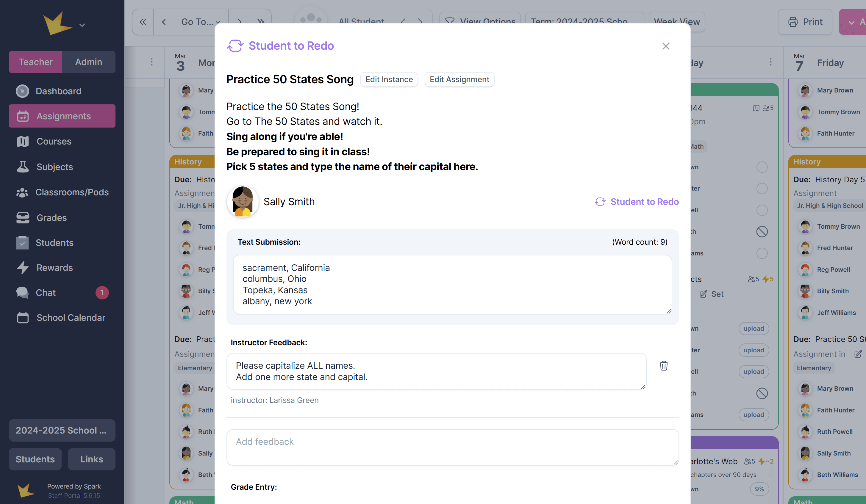Switch to Admin mode

coord(88,62)
